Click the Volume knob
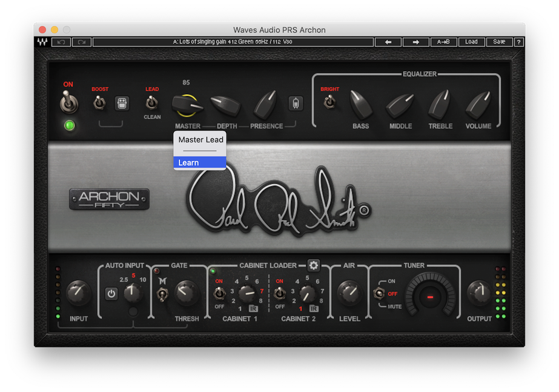559x392 pixels. click(478, 104)
